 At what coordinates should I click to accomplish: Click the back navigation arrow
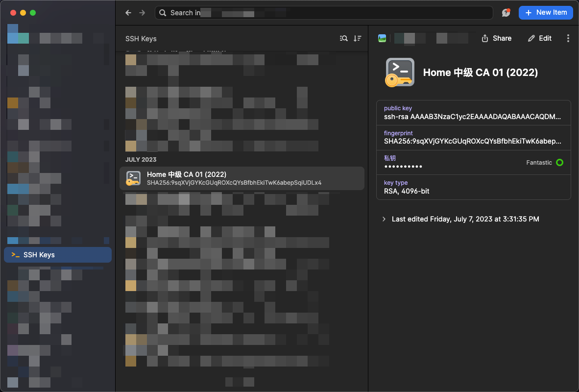click(x=128, y=13)
